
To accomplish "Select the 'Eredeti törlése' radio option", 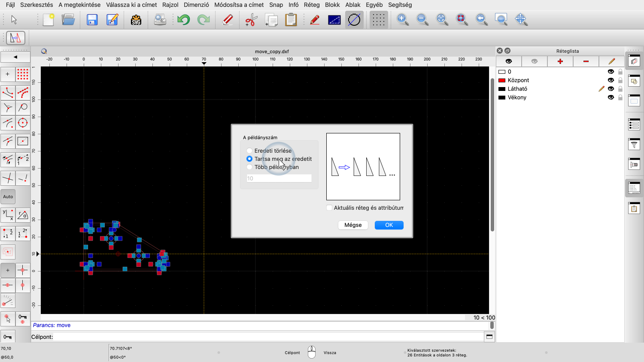I will coord(249,150).
